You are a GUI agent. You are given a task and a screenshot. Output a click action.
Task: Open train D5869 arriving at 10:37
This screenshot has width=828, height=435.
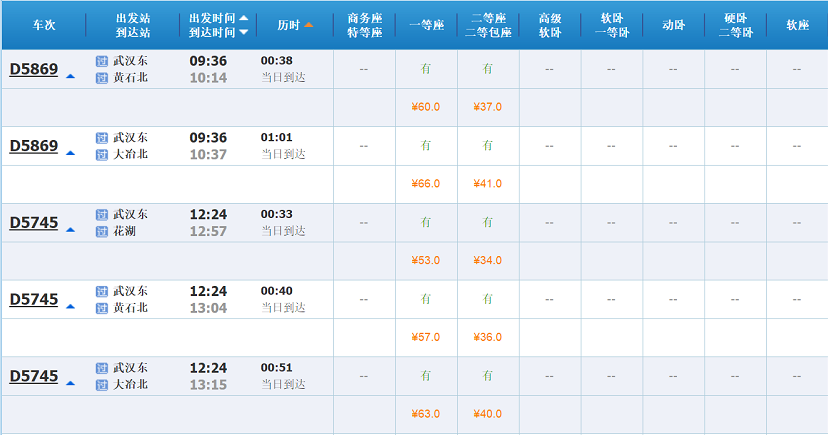34,146
